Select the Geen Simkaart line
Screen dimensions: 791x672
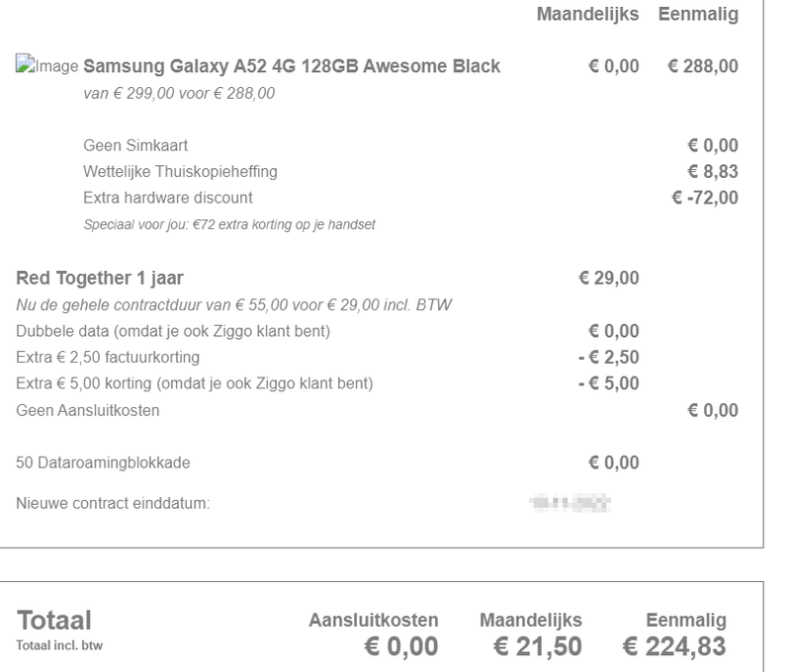click(135, 146)
